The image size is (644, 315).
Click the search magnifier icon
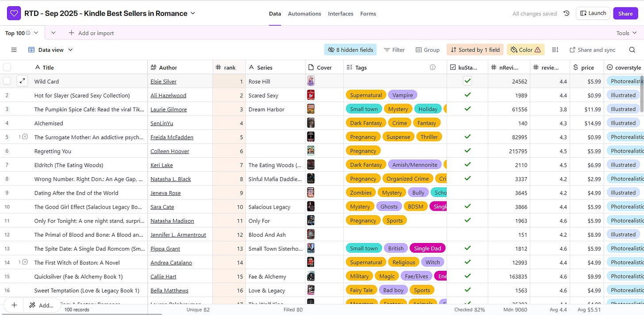point(632,50)
